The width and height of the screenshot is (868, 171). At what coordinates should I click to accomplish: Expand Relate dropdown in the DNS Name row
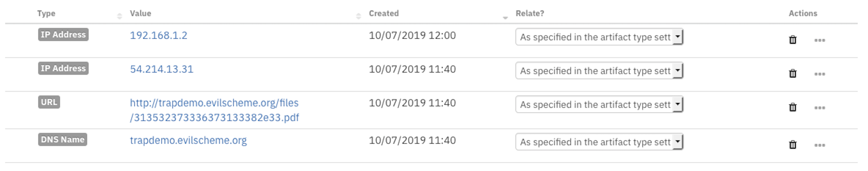(x=599, y=142)
